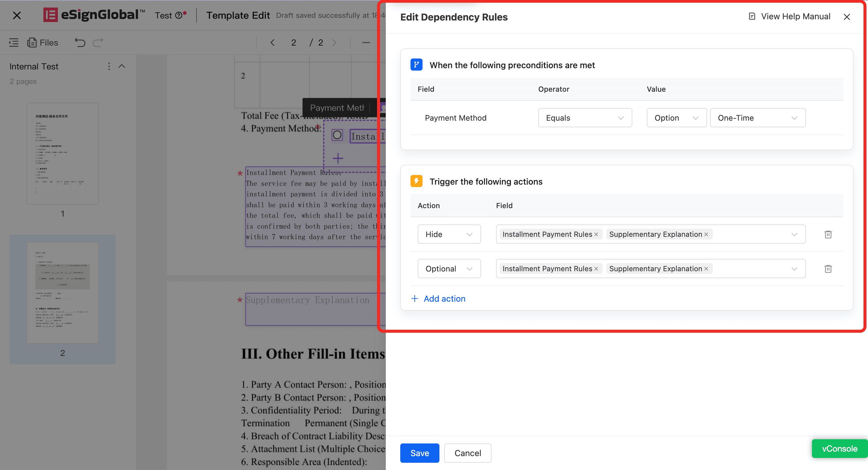The width and height of the screenshot is (868, 470).
Task: Click the current page number field
Action: (294, 43)
